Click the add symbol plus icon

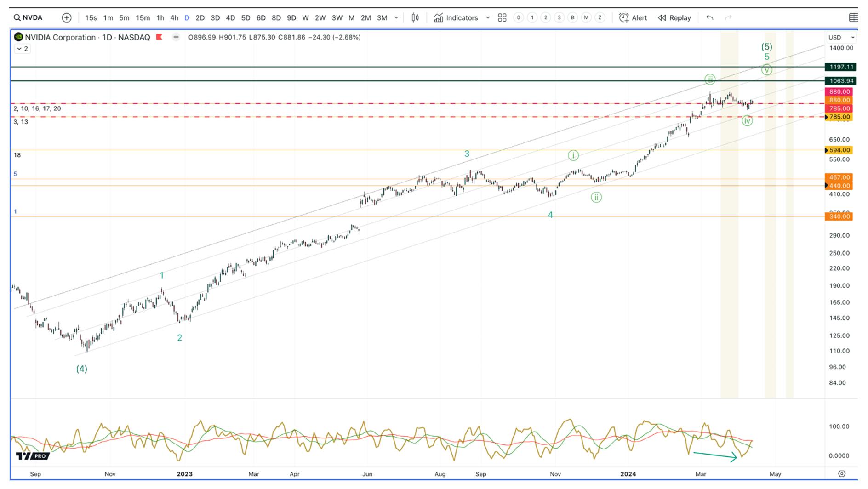click(x=67, y=18)
